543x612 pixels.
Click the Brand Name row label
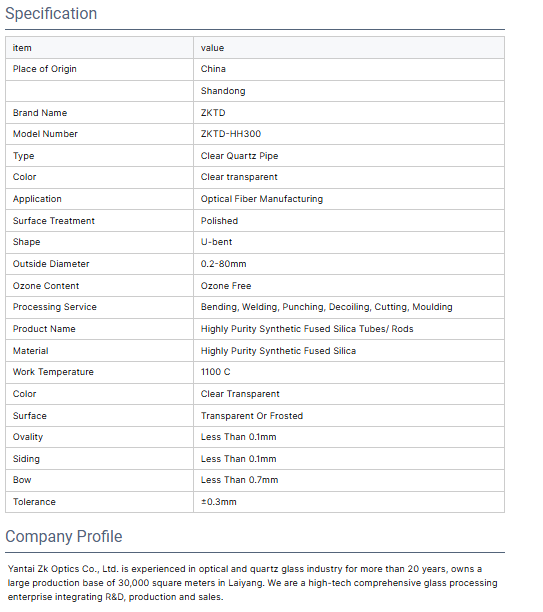coord(40,113)
